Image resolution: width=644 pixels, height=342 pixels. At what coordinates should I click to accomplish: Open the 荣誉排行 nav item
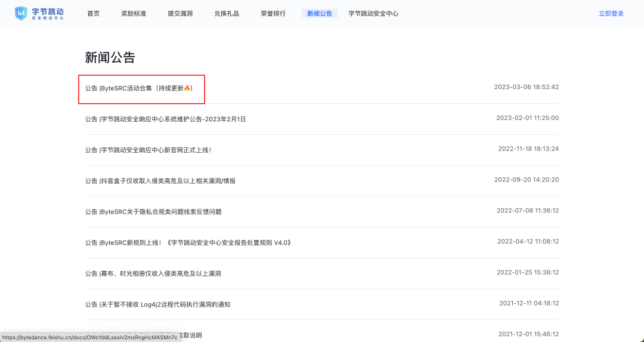[x=273, y=14]
